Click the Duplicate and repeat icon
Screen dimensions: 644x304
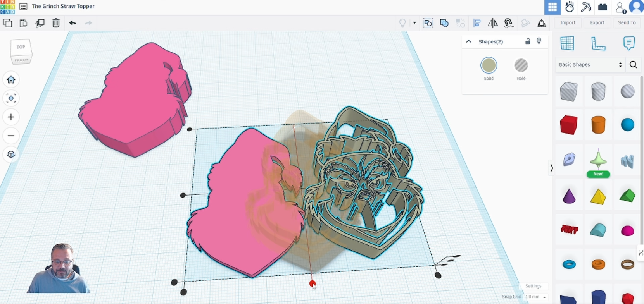pos(40,23)
